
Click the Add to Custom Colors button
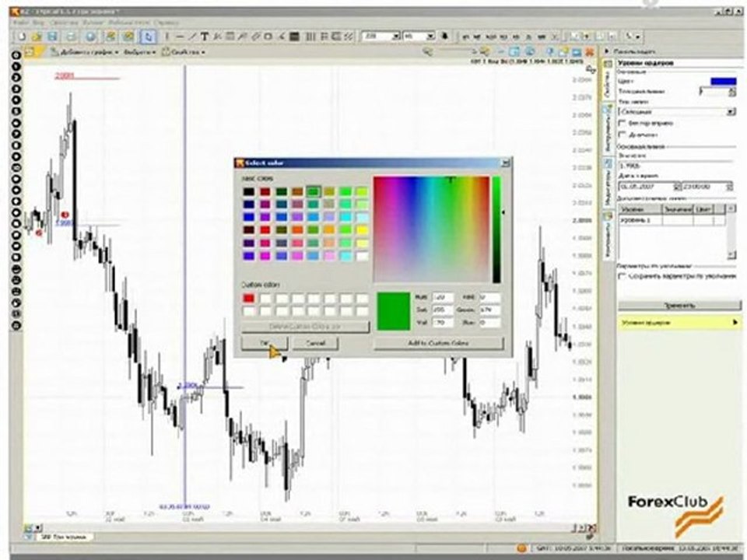pos(438,343)
